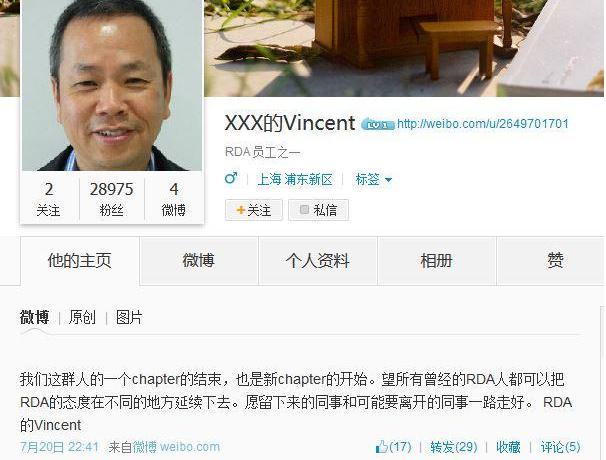Click the male gender symbol icon
The width and height of the screenshot is (606, 460).
231,178
